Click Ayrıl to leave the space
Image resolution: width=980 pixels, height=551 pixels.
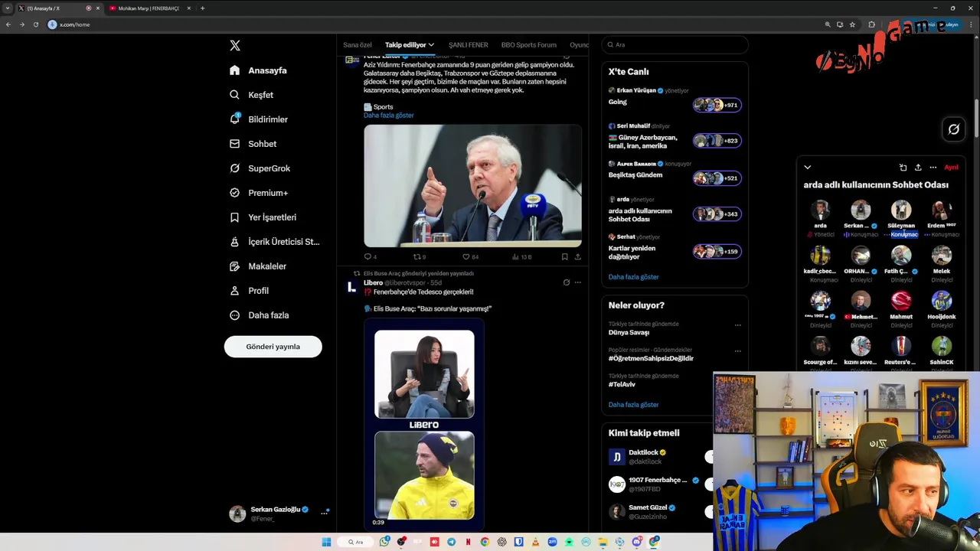[x=951, y=168]
